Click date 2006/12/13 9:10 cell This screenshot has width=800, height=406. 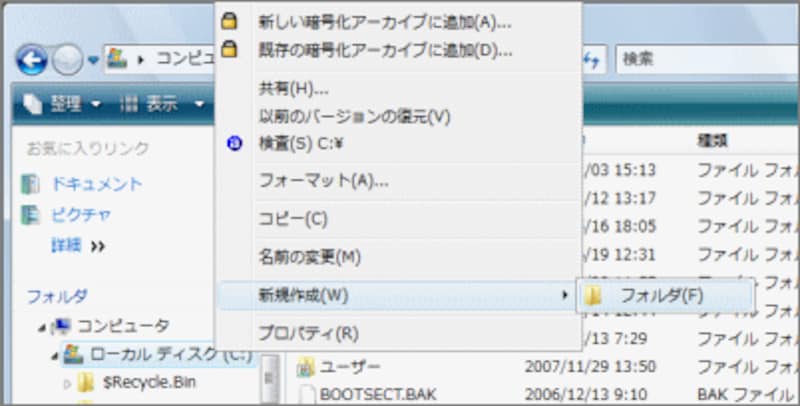pyautogui.click(x=586, y=394)
